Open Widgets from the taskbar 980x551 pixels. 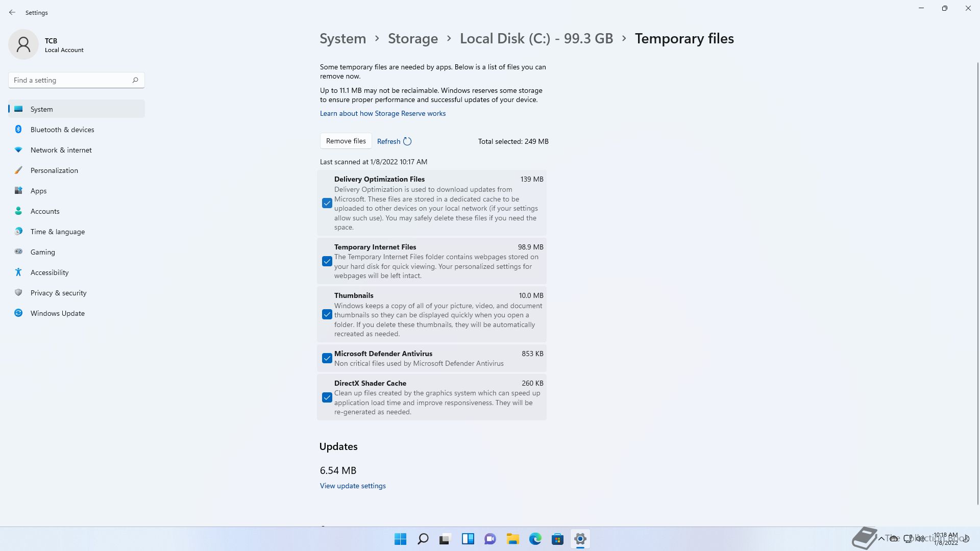(x=468, y=539)
